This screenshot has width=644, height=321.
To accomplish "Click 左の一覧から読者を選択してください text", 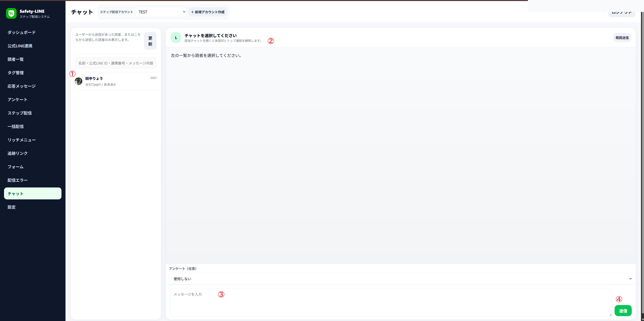I will pos(207,55).
